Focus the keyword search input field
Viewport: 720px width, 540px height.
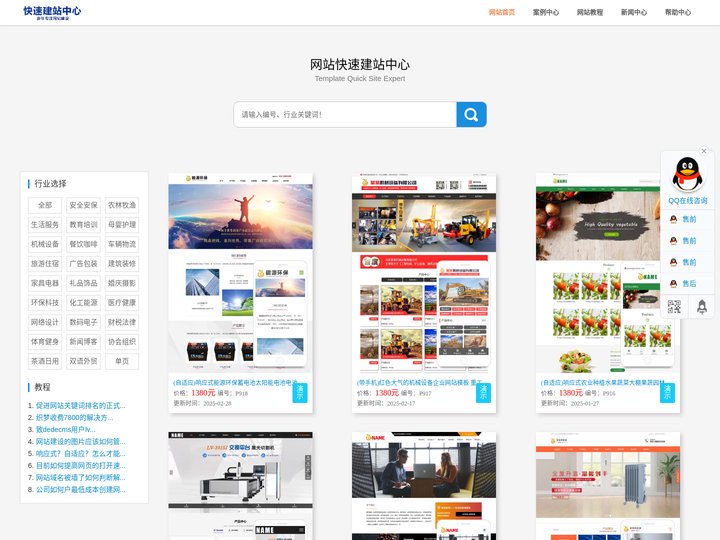(345, 114)
